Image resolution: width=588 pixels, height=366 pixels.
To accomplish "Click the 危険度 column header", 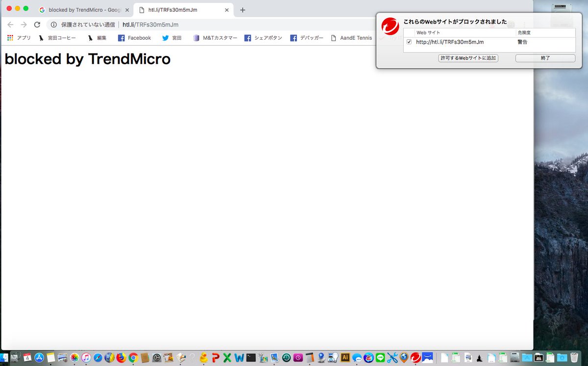I will tap(524, 32).
